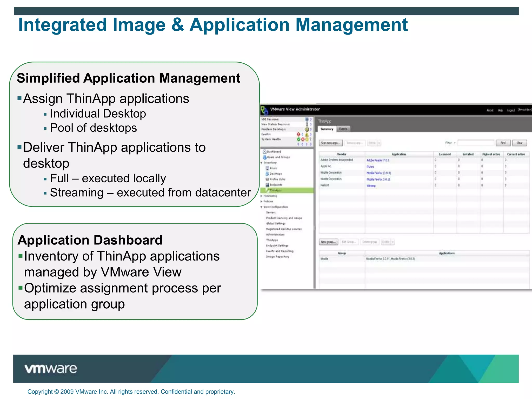The height and width of the screenshot is (399, 532).
Task: Open the Filter dropdown arrow
Action: tap(455, 143)
